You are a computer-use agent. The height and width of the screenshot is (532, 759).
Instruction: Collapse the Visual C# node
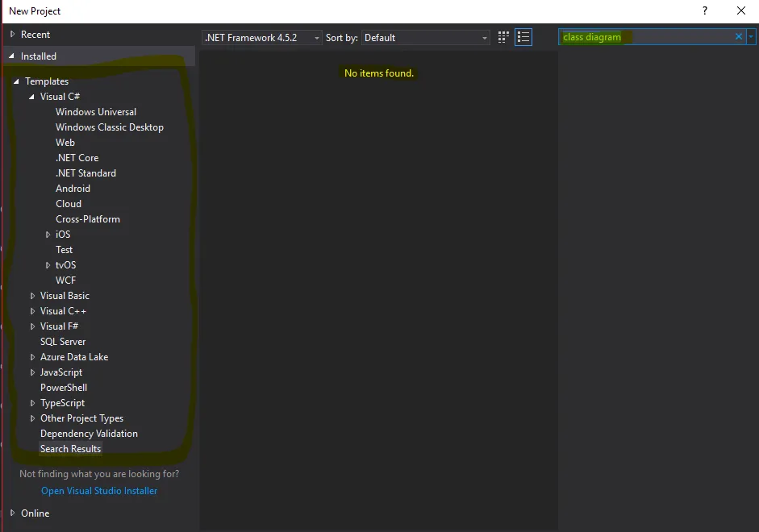32,97
